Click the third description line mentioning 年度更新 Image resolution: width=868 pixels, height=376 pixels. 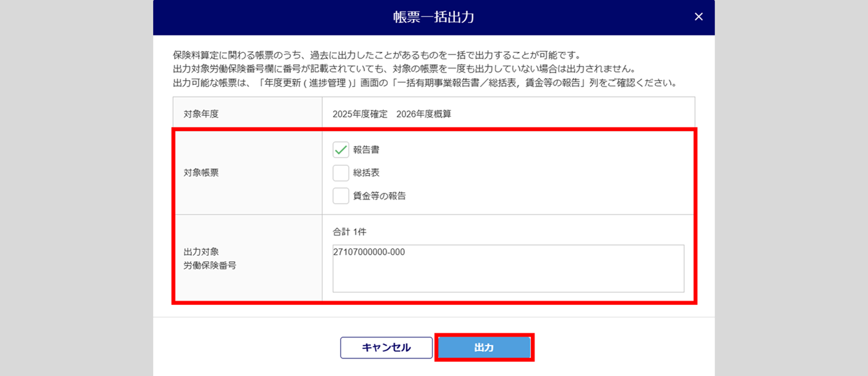pos(425,83)
